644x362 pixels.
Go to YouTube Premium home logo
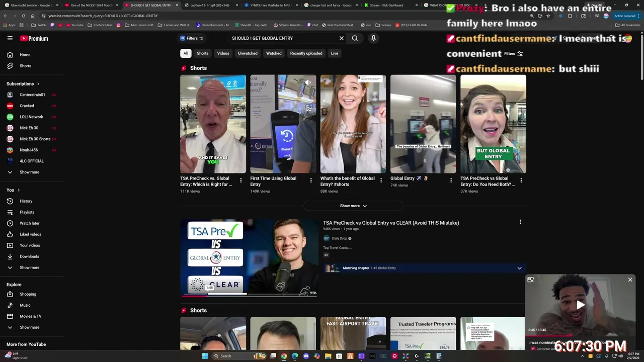click(34, 38)
